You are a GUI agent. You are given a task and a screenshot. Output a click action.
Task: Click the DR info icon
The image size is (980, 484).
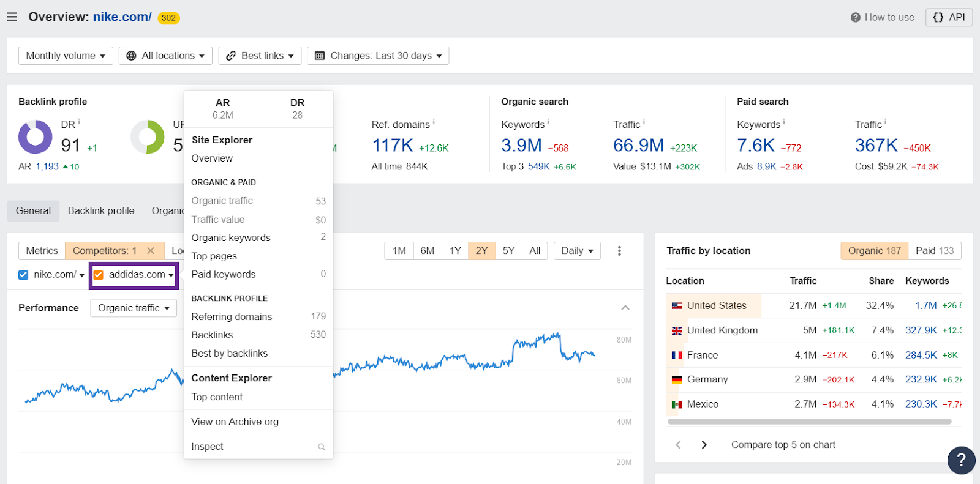tap(79, 122)
